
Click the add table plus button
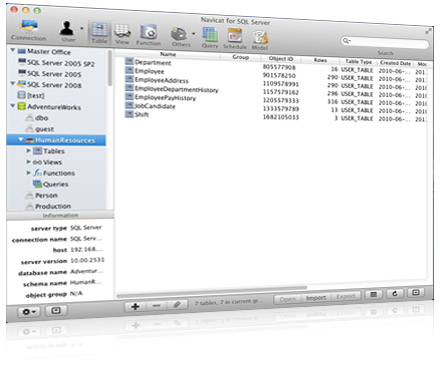pyautogui.click(x=135, y=306)
